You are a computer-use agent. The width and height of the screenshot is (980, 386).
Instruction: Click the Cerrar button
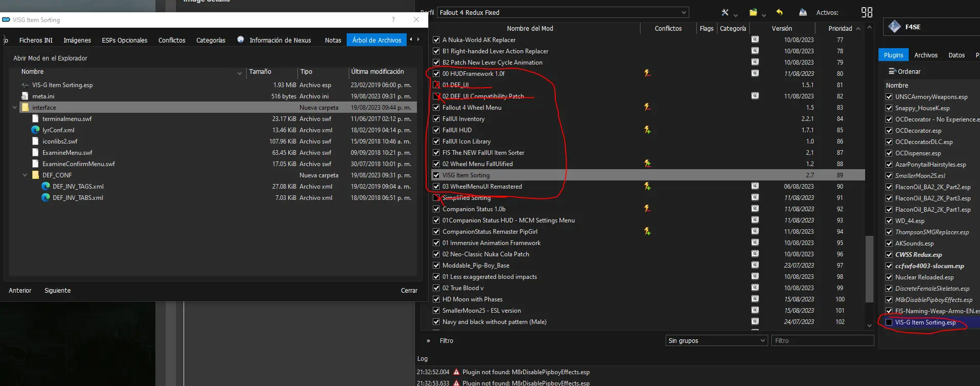409,290
